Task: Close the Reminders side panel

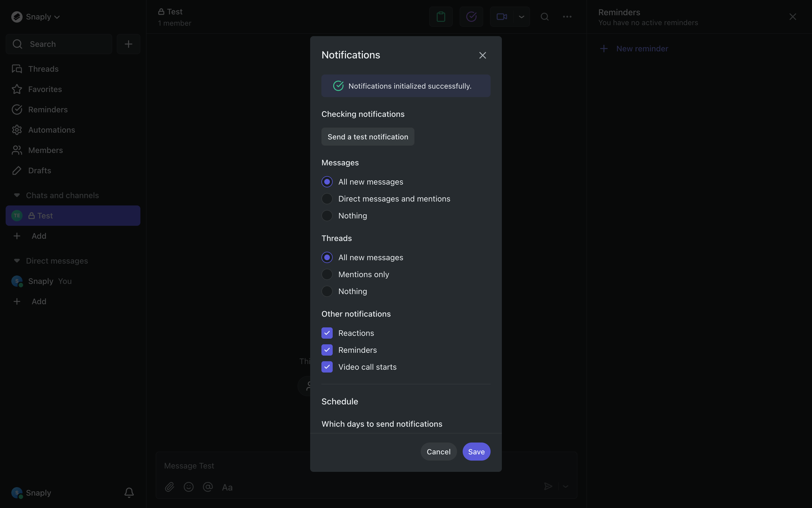Action: click(x=793, y=17)
